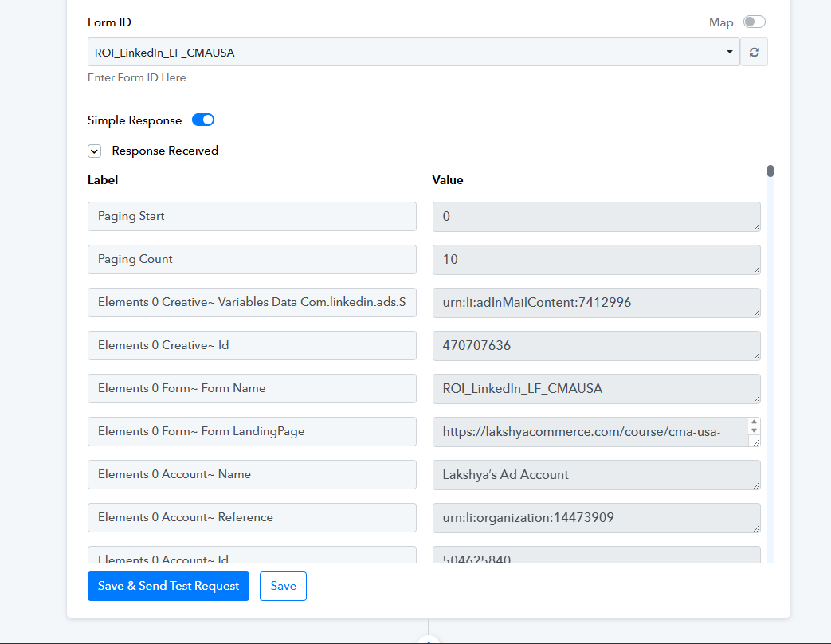Screen dimensions: 831x644
Task: Refresh the Form ID list
Action: click(754, 52)
